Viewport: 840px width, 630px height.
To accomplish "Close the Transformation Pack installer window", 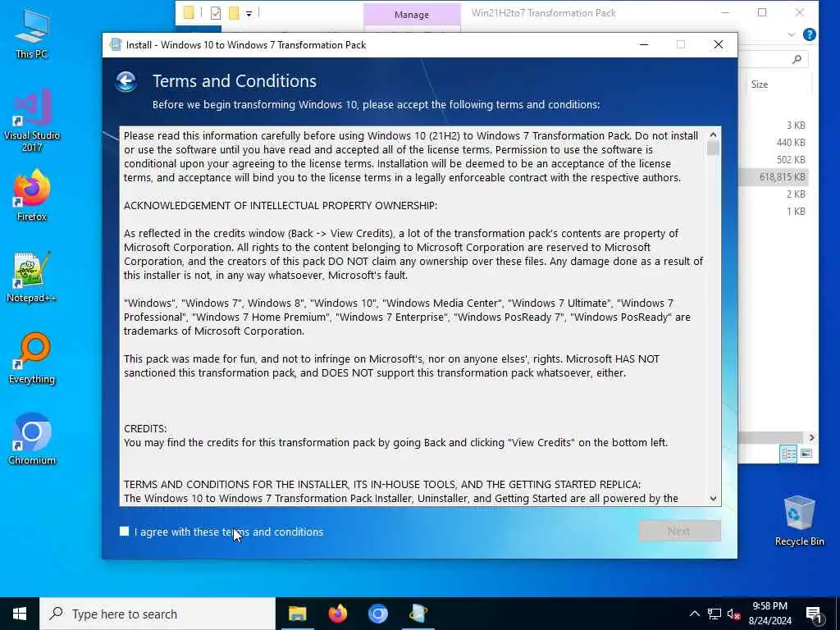I will pyautogui.click(x=719, y=45).
